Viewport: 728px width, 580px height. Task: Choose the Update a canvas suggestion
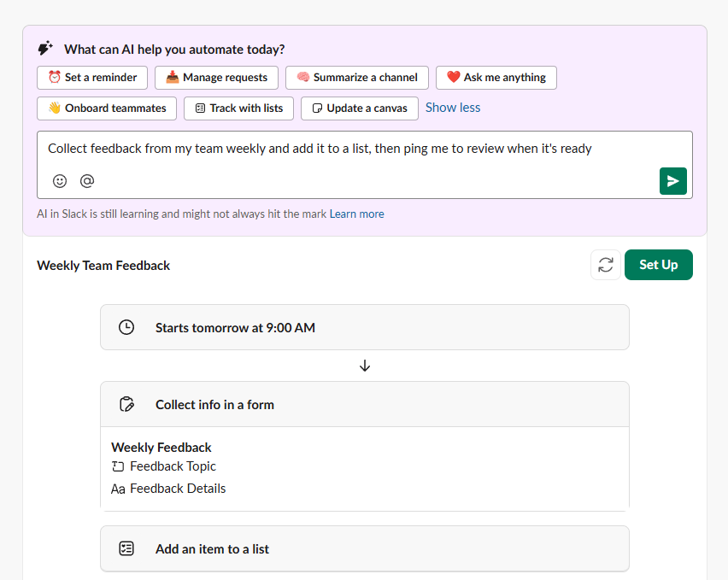pyautogui.click(x=360, y=108)
